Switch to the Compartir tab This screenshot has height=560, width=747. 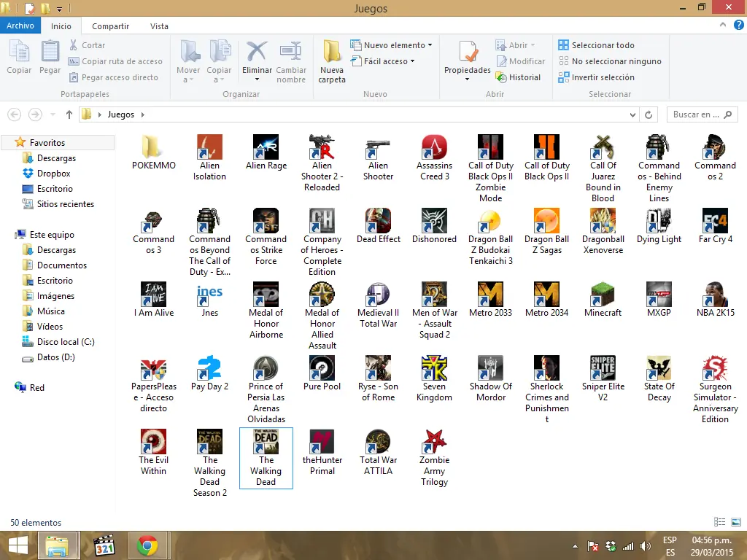coord(111,26)
